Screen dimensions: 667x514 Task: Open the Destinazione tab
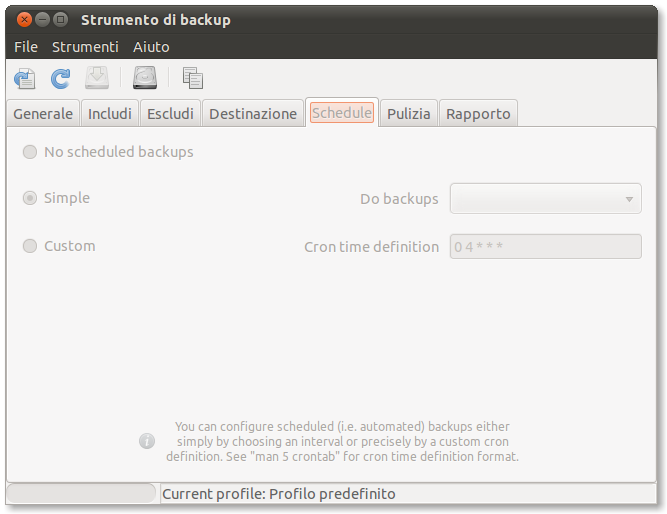click(253, 114)
